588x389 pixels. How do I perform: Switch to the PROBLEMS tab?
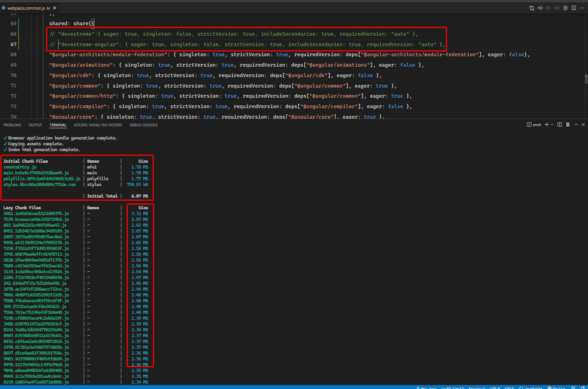pos(12,125)
